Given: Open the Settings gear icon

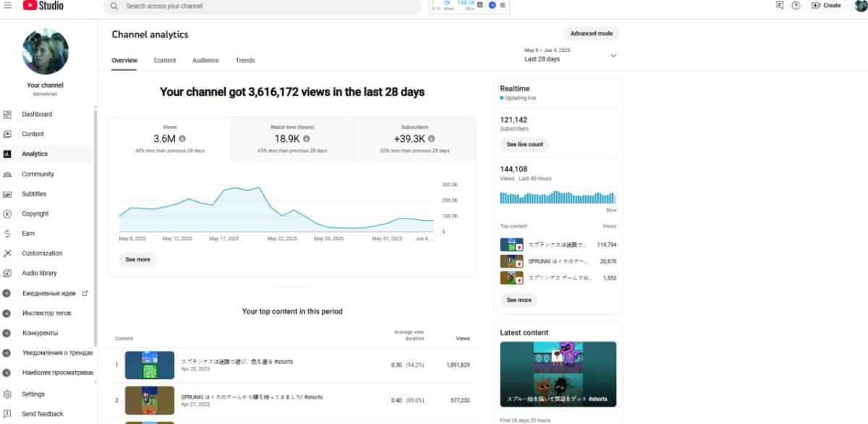Looking at the screenshot, I should [x=7, y=394].
